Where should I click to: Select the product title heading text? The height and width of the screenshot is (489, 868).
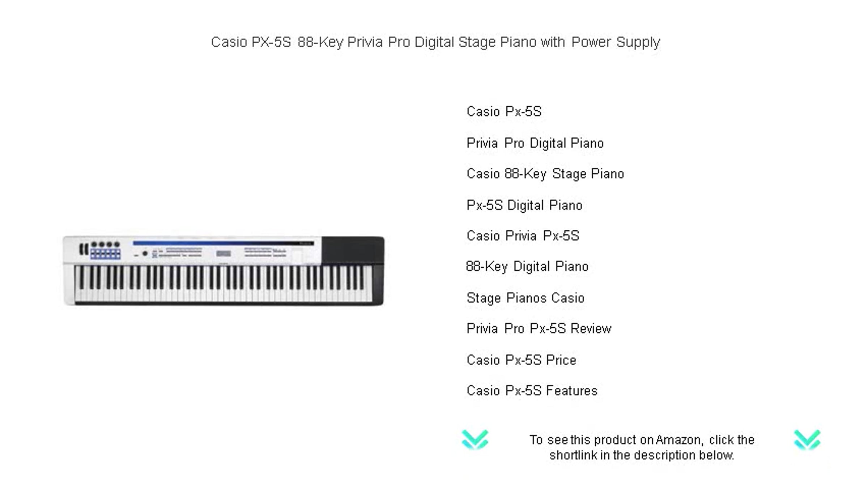tap(435, 42)
